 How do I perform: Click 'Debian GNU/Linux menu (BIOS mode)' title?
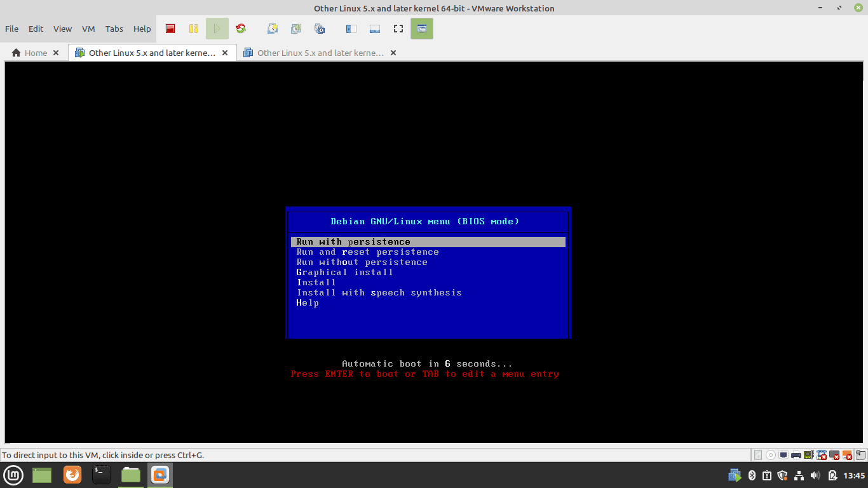(x=425, y=222)
